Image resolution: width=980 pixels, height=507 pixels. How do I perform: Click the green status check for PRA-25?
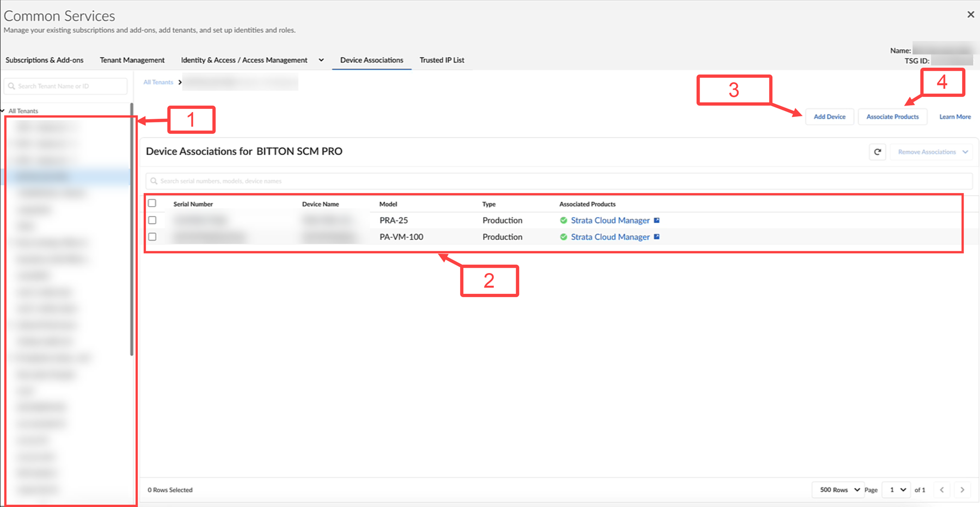[x=563, y=220]
